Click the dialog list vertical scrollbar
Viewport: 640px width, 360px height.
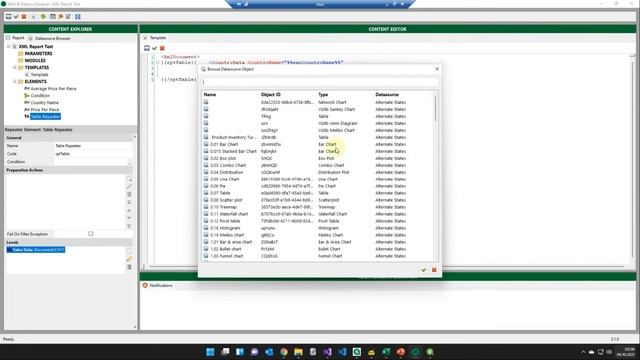[x=436, y=109]
